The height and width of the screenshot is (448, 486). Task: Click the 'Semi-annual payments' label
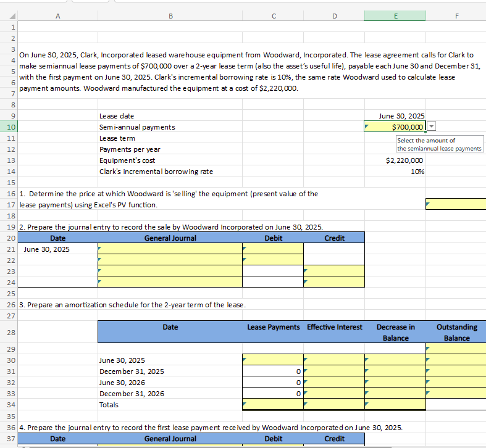coord(137,127)
